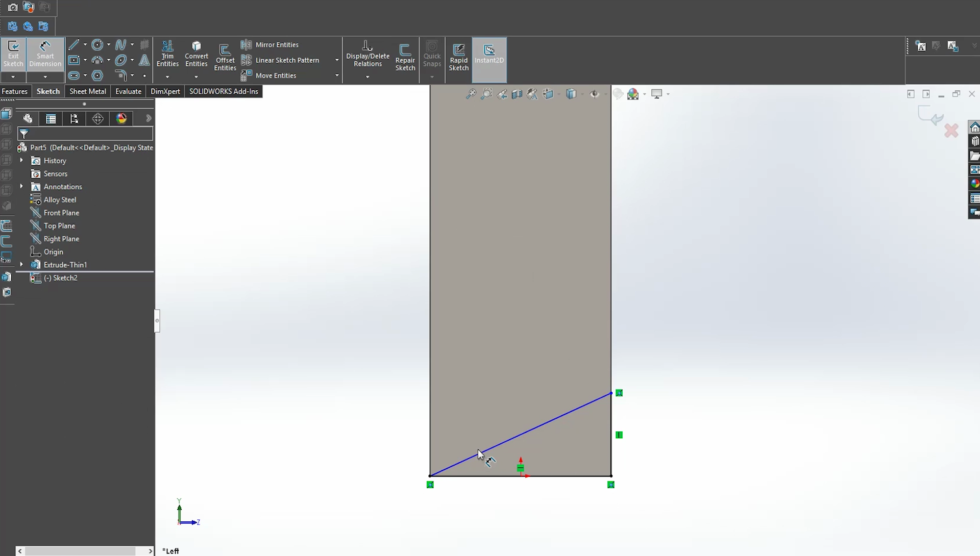Open PropertyManager tab
980x556 pixels.
tap(51, 119)
